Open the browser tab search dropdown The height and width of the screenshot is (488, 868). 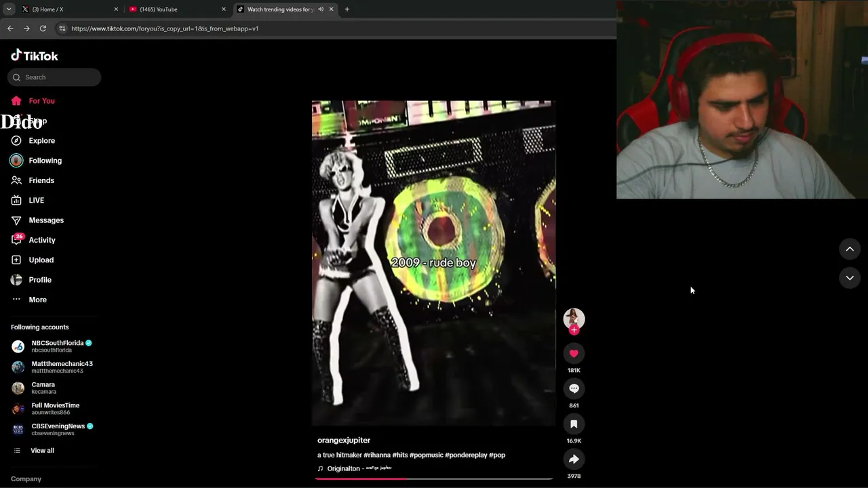[x=9, y=9]
